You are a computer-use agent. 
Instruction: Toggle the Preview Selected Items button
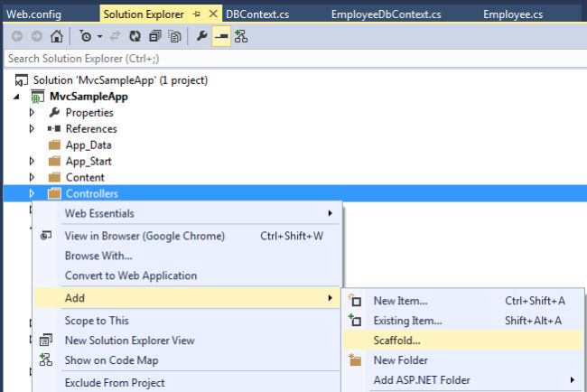click(221, 36)
